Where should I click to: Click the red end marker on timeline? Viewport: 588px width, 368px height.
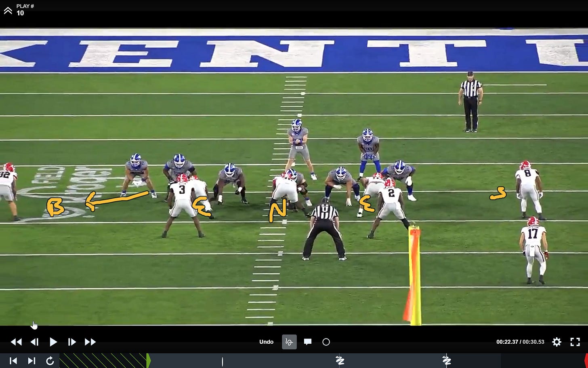point(586,361)
